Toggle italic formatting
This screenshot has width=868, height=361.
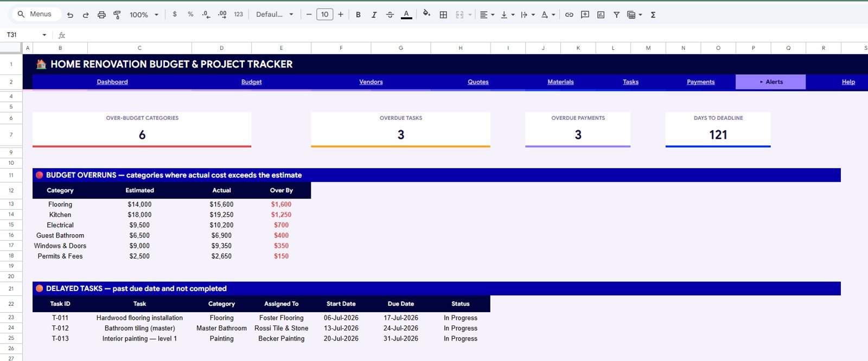pos(374,15)
